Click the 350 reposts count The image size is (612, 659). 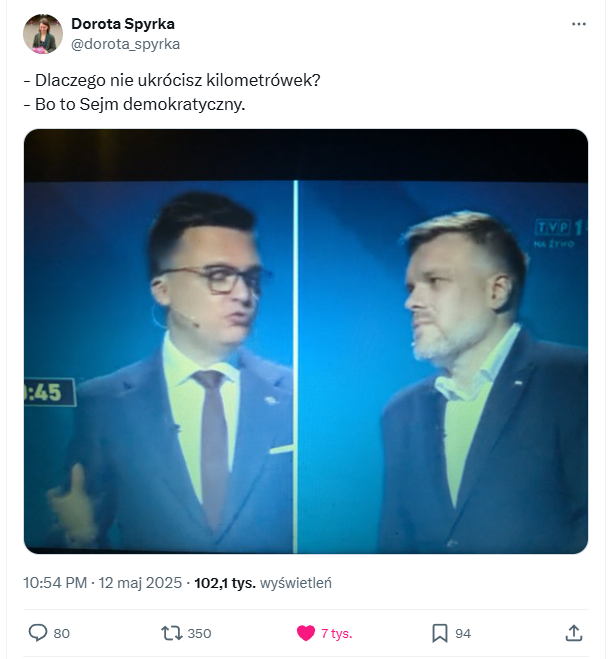click(199, 633)
